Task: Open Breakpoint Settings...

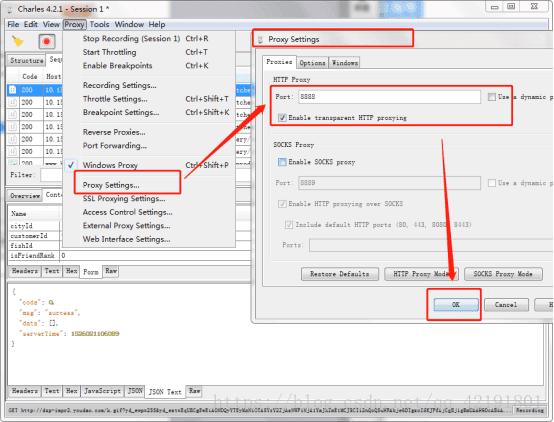Action: [x=148, y=112]
